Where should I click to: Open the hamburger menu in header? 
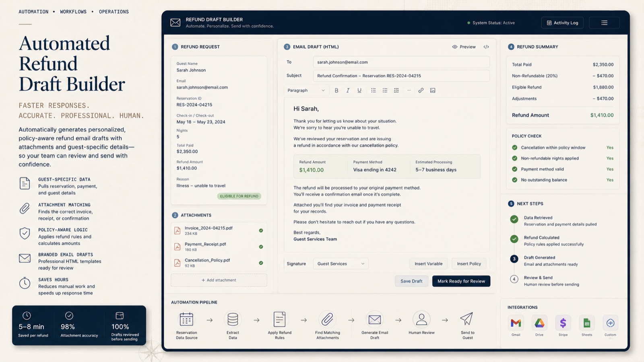(x=604, y=23)
